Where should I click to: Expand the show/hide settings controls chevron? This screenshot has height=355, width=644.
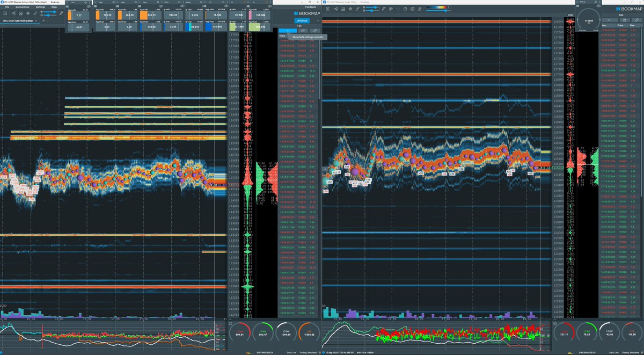[288, 31]
